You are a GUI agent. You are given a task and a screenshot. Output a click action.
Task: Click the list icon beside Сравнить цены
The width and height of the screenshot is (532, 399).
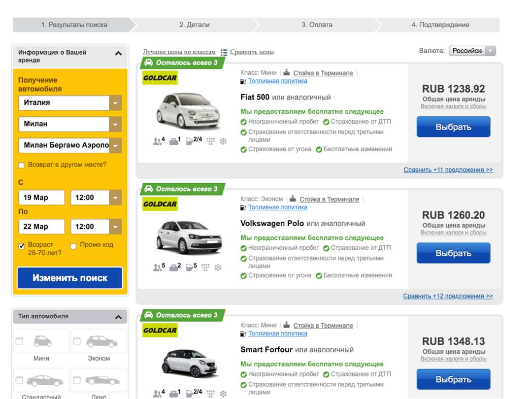click(224, 52)
